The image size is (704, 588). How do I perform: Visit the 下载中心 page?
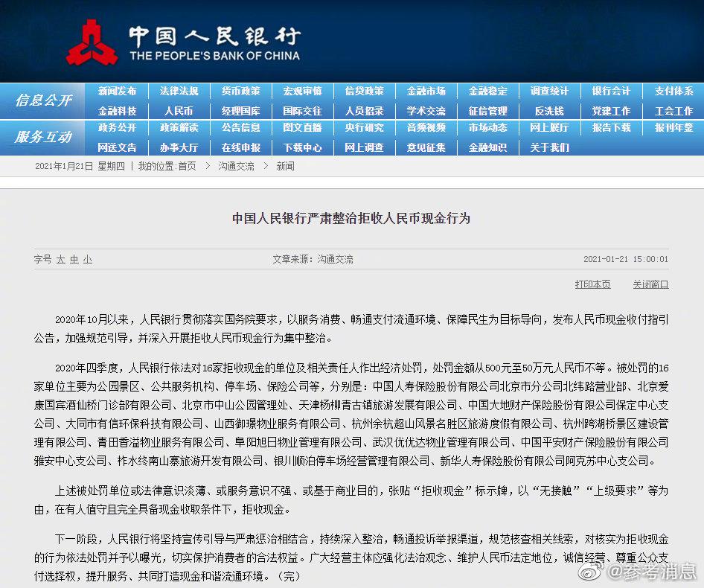point(303,147)
